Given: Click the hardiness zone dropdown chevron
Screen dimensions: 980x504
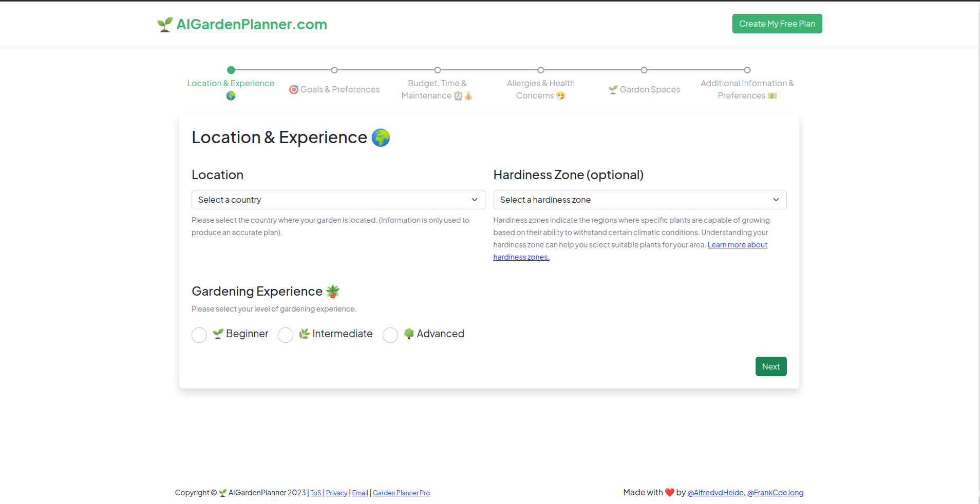Looking at the screenshot, I should point(776,200).
